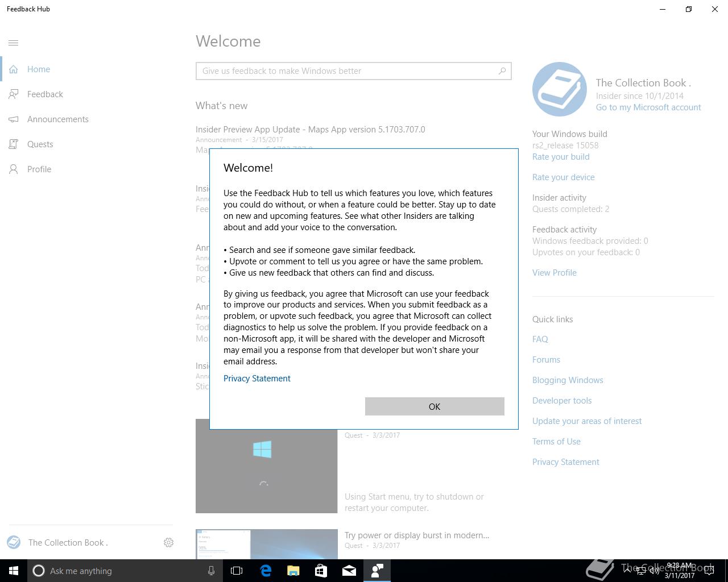Open Privacy Statement under Quick links
The image size is (728, 582).
point(566,462)
